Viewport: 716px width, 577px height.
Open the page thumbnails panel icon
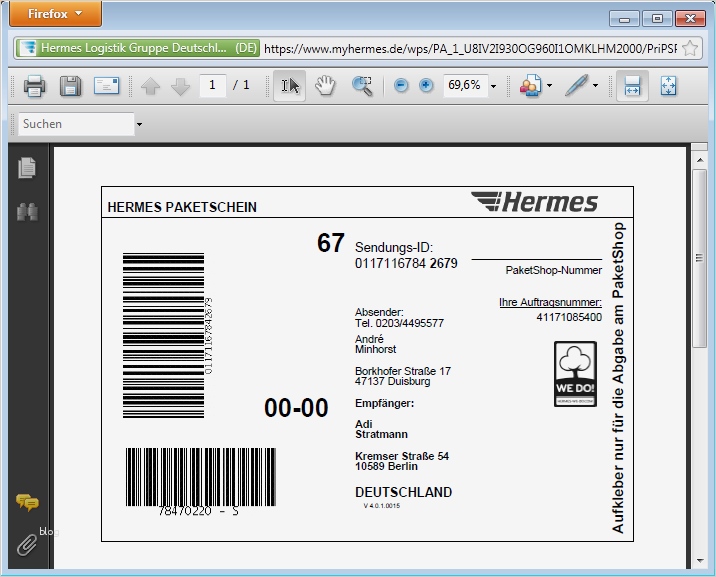point(27,168)
